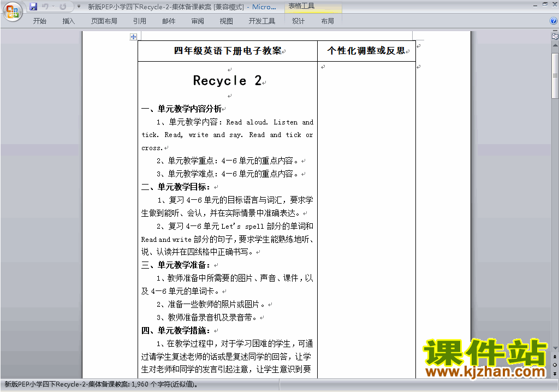Click the header cell 四年级英语下册电子教案
This screenshot has height=392, width=559.
(228, 51)
